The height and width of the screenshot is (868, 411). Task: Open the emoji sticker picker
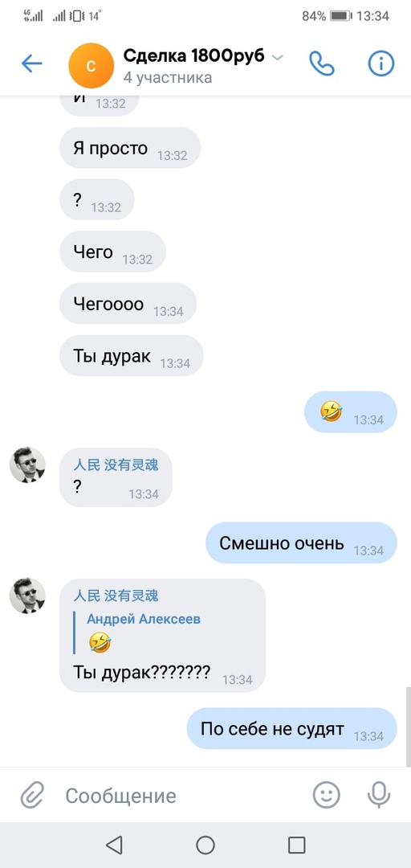(x=327, y=796)
